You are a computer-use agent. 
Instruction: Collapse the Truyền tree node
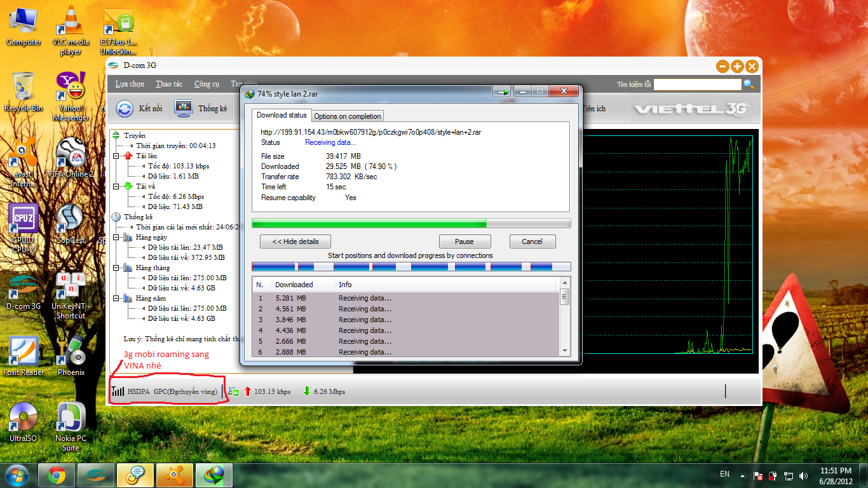(116, 135)
